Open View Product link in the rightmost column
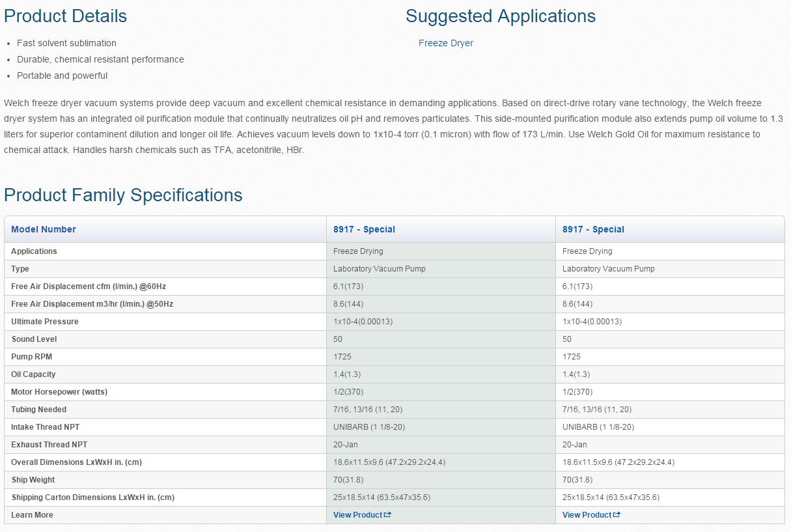791x532 pixels. tap(591, 515)
